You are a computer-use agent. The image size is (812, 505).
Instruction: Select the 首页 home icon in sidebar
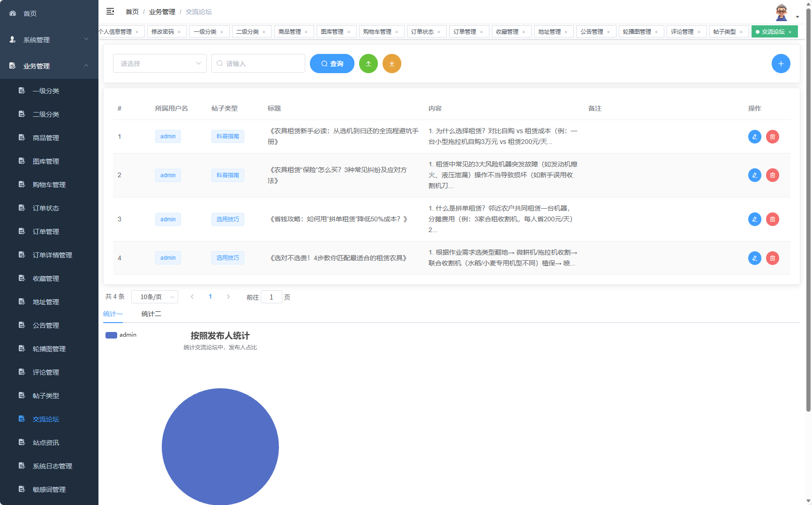(x=12, y=13)
